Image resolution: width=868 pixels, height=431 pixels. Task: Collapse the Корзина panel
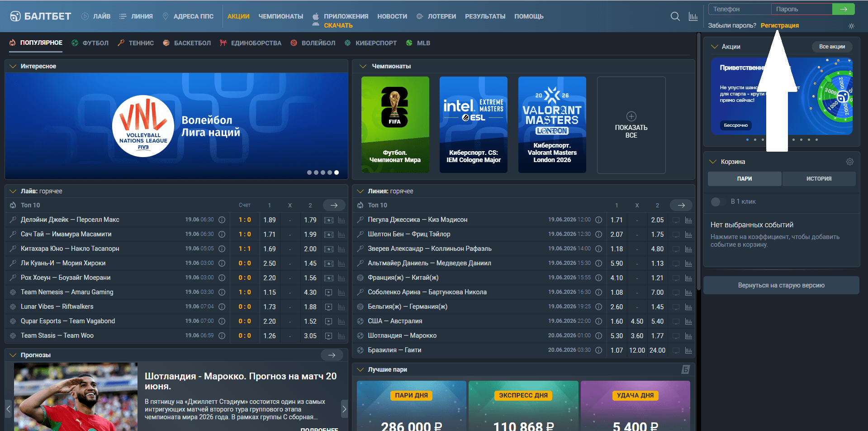point(713,162)
